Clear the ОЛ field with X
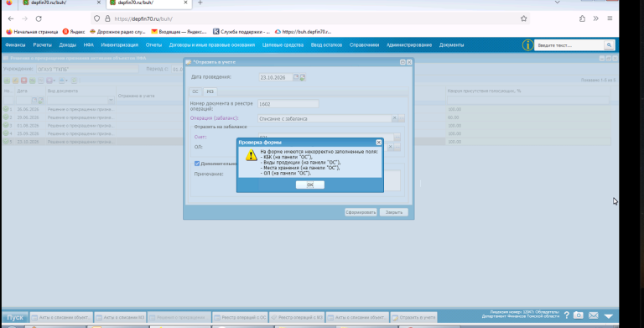Screen dimensions: 644x328 (390, 147)
